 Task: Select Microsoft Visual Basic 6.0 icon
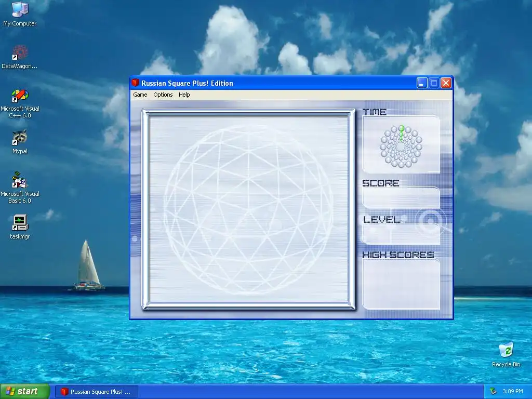[20, 188]
